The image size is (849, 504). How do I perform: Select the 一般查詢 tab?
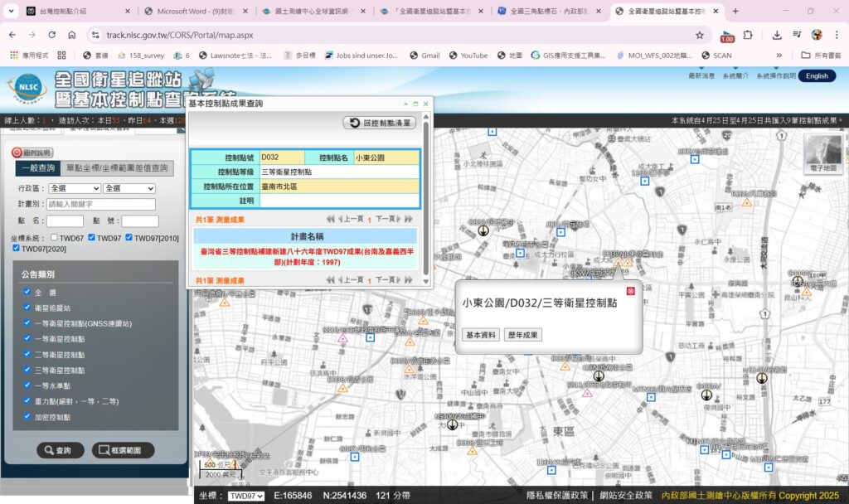[x=38, y=168]
